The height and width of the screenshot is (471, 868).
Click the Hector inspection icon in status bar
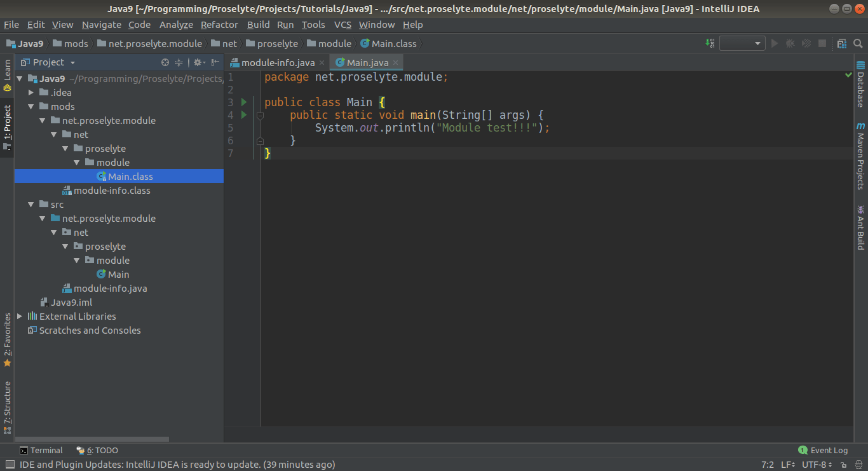[x=859, y=465]
